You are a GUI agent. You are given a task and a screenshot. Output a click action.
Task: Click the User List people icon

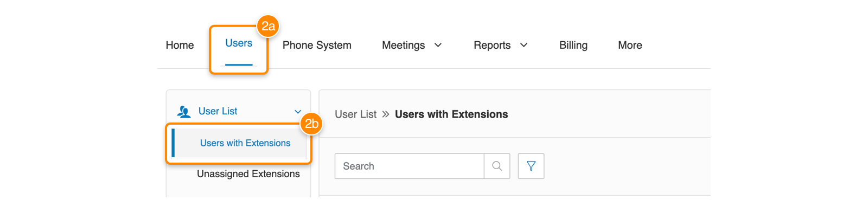pyautogui.click(x=184, y=112)
